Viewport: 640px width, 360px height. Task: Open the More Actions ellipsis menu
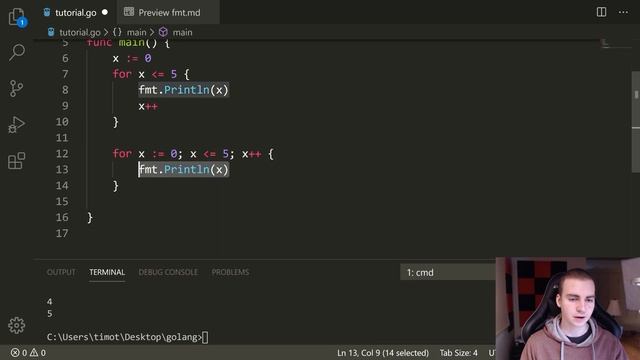(x=623, y=12)
